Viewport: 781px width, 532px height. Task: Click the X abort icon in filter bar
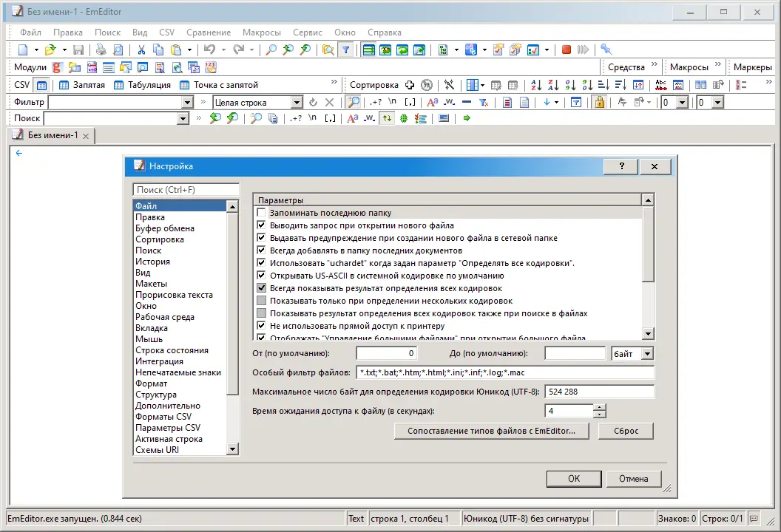point(329,103)
